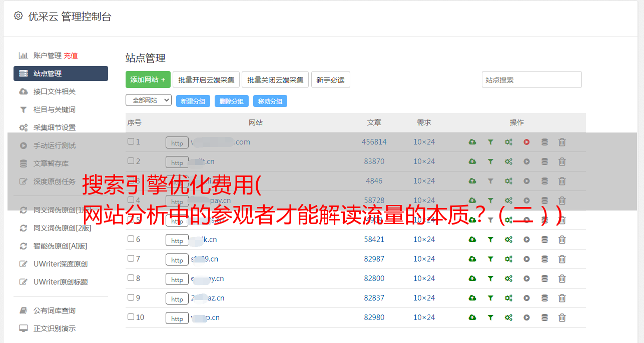Click the trash icon in row 9
The width and height of the screenshot is (644, 343).
click(x=562, y=298)
